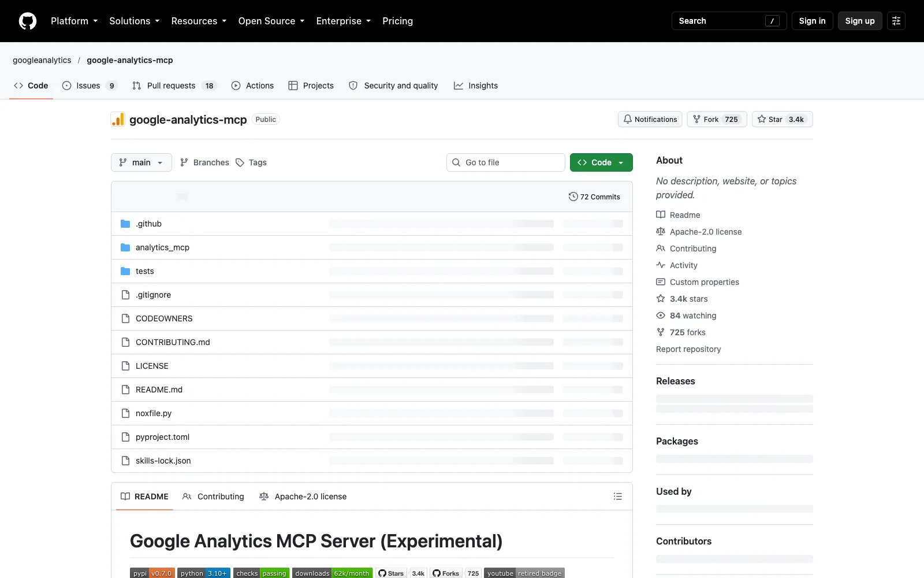The width and height of the screenshot is (924, 578).
Task: Switch to the README tab
Action: pyautogui.click(x=144, y=497)
